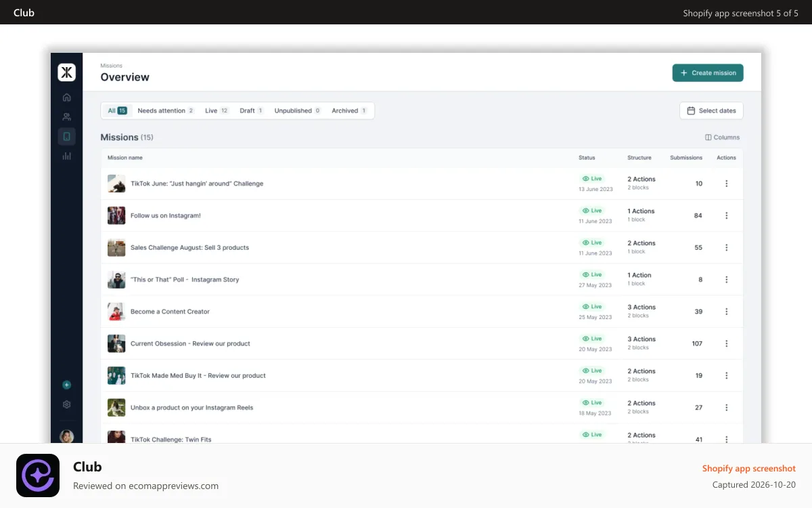Click the Club logo in sidebar

(67, 72)
